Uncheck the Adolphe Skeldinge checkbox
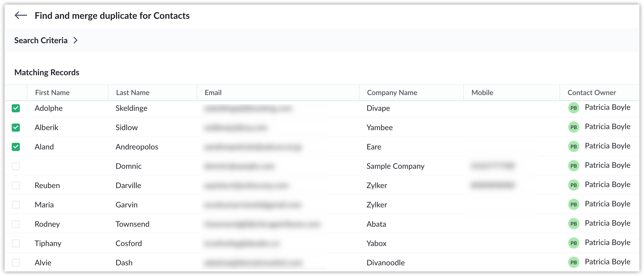Image resolution: width=644 pixels, height=276 pixels. (16, 108)
